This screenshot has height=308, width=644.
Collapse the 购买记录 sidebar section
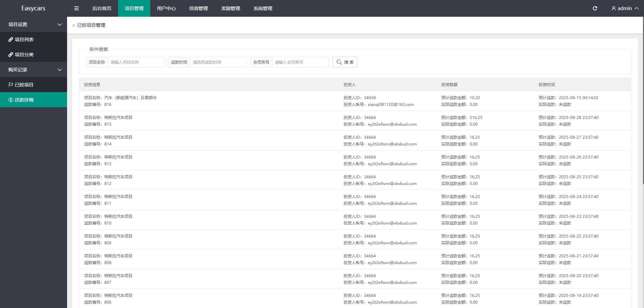(x=60, y=70)
